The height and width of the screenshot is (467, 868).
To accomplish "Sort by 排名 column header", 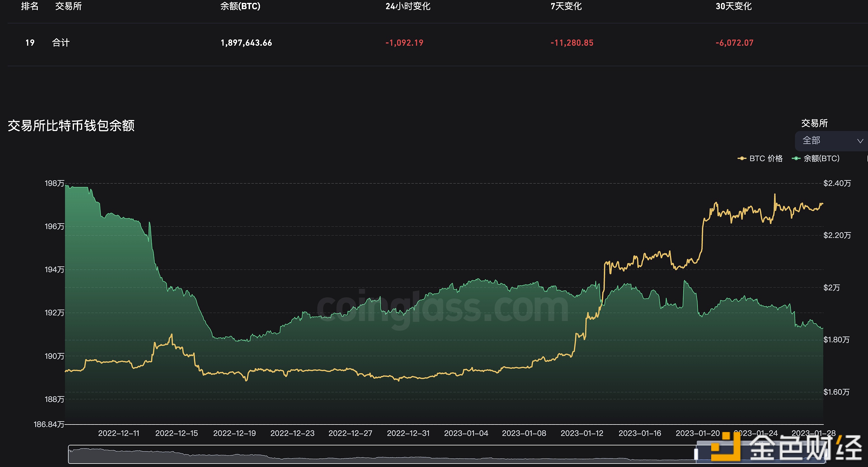I will click(30, 6).
